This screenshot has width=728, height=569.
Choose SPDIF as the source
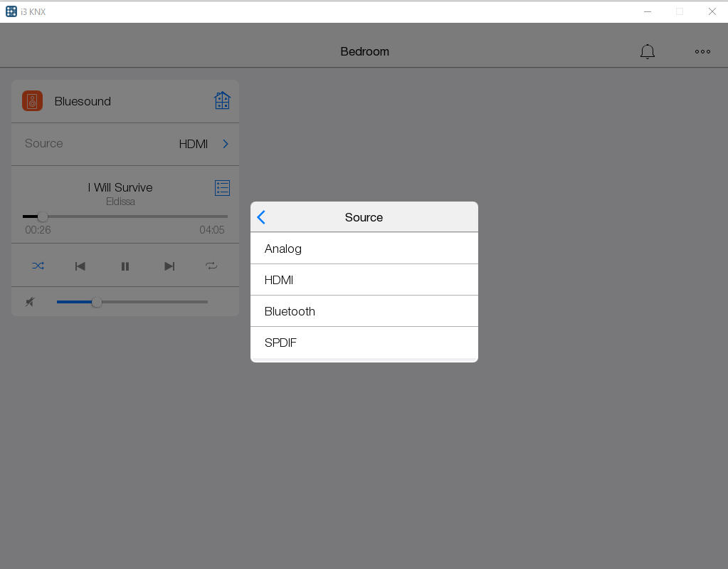pyautogui.click(x=364, y=343)
